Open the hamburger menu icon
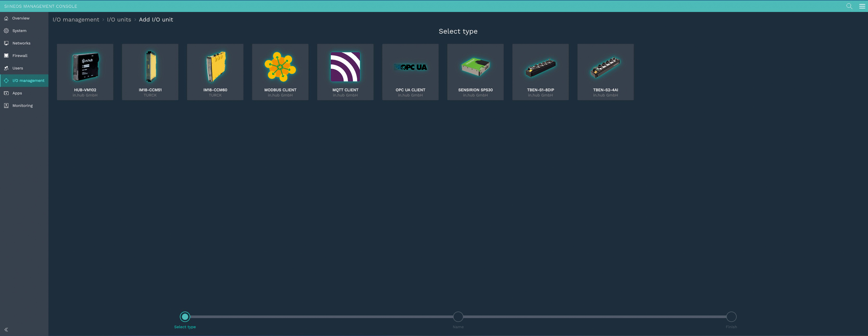868x336 pixels. 862,6
